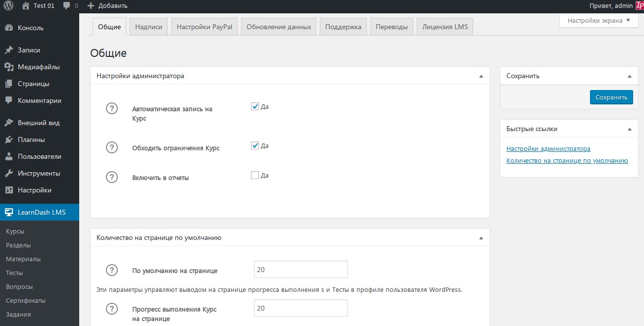Open the Записи menu item
This screenshot has width=644, height=326.
pyautogui.click(x=40, y=50)
